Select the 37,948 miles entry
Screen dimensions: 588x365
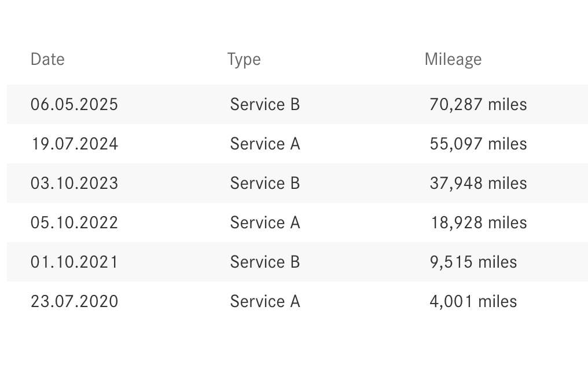(478, 183)
